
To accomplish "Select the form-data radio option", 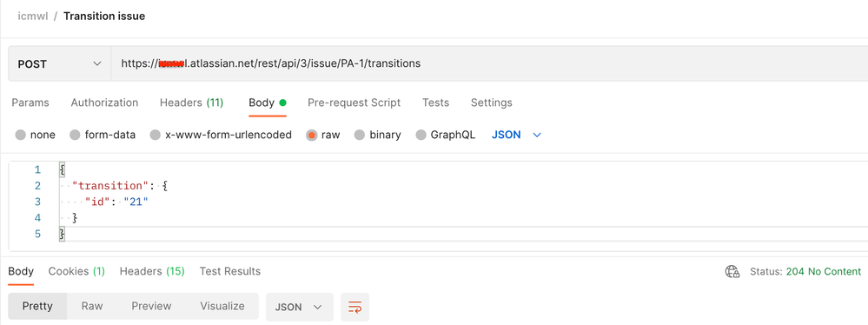I will pyautogui.click(x=75, y=135).
